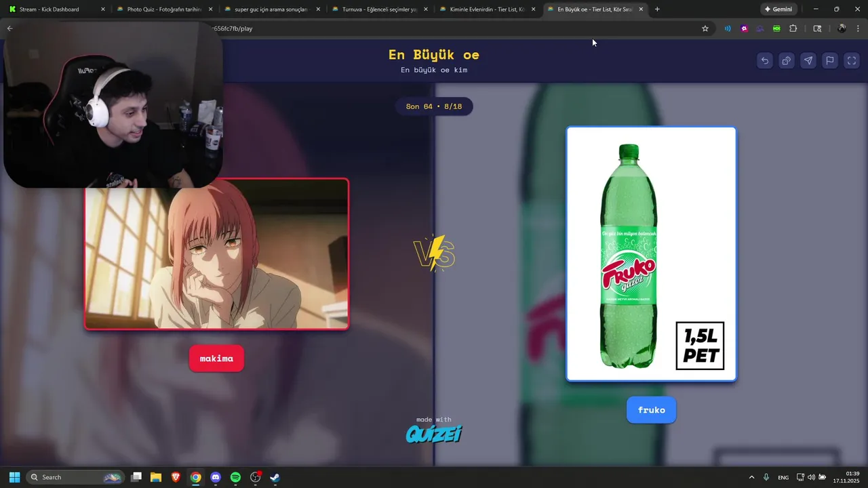Screen dimensions: 868x488
Task: Expand the system tray hidden icons chevron
Action: tap(751, 477)
